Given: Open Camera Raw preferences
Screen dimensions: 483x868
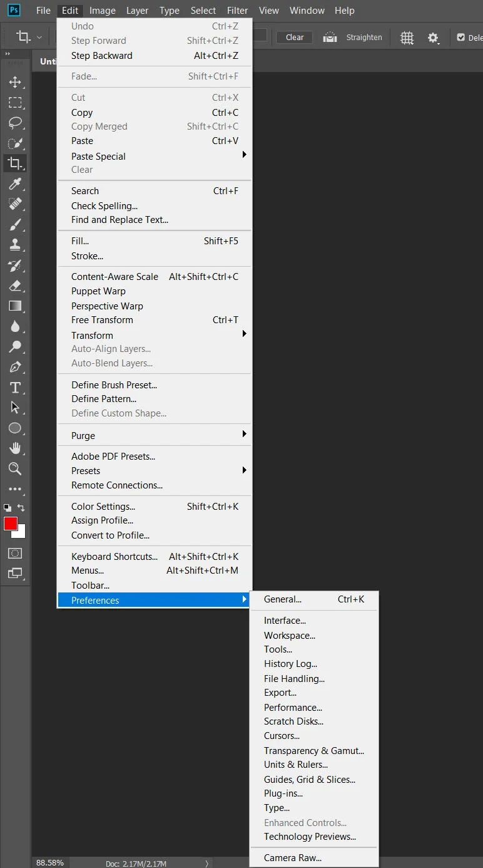Looking at the screenshot, I should (314, 857).
